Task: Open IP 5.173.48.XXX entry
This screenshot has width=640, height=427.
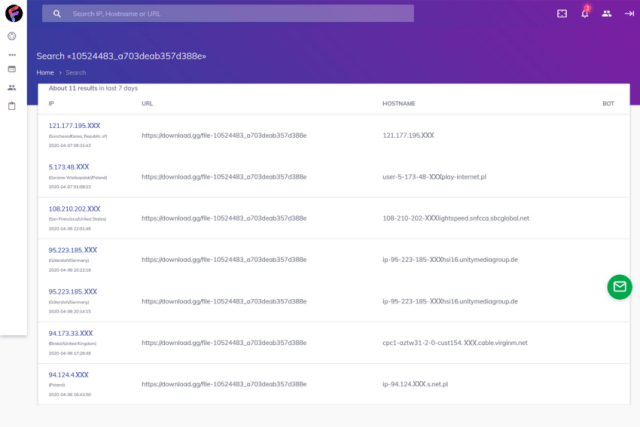Action: tap(69, 167)
